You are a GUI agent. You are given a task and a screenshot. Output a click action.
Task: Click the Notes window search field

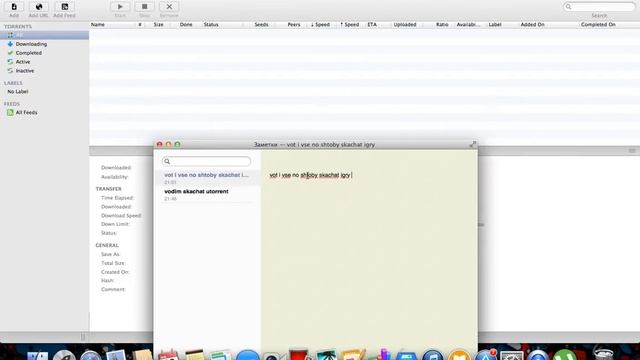[x=207, y=161]
